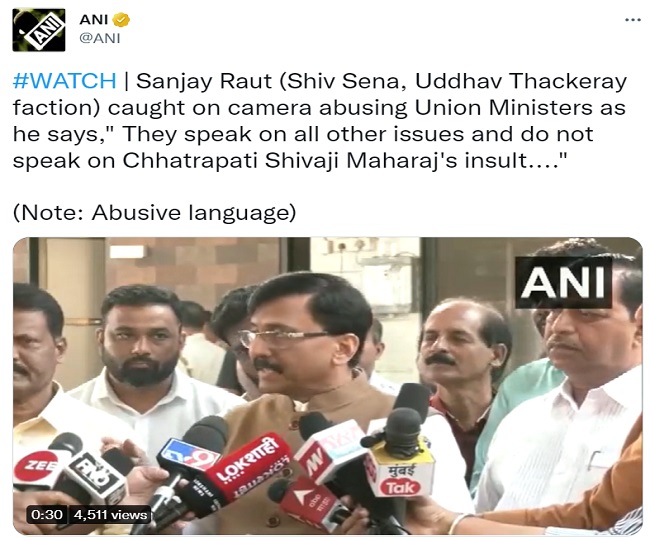The width and height of the screenshot is (650, 540).
Task: Click the Zee microphone logo in video
Action: [x=36, y=467]
